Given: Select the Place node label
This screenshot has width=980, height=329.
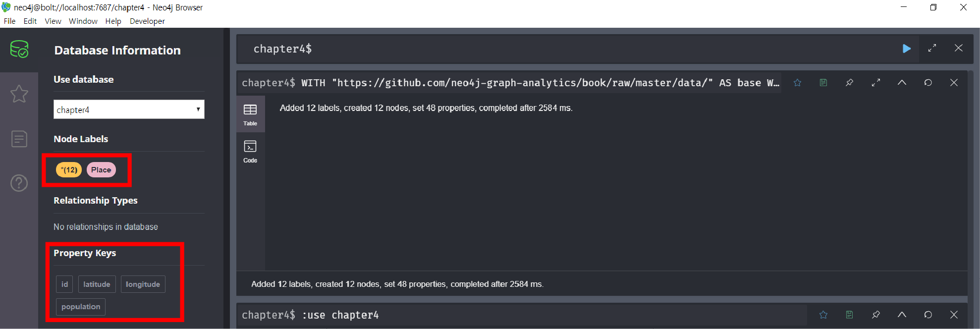Looking at the screenshot, I should tap(101, 170).
